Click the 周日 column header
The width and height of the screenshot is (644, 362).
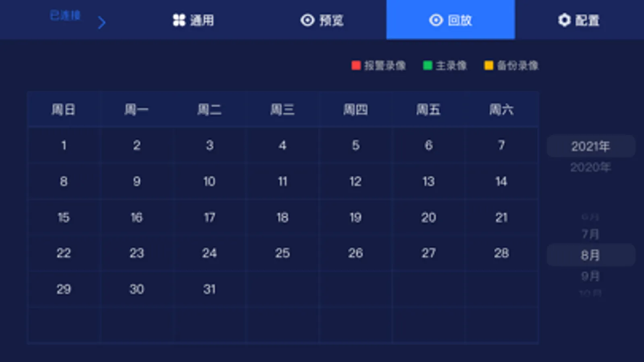(64, 109)
